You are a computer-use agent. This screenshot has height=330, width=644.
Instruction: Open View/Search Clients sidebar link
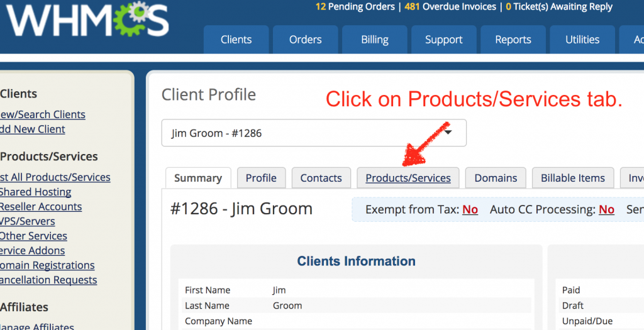pyautogui.click(x=42, y=114)
